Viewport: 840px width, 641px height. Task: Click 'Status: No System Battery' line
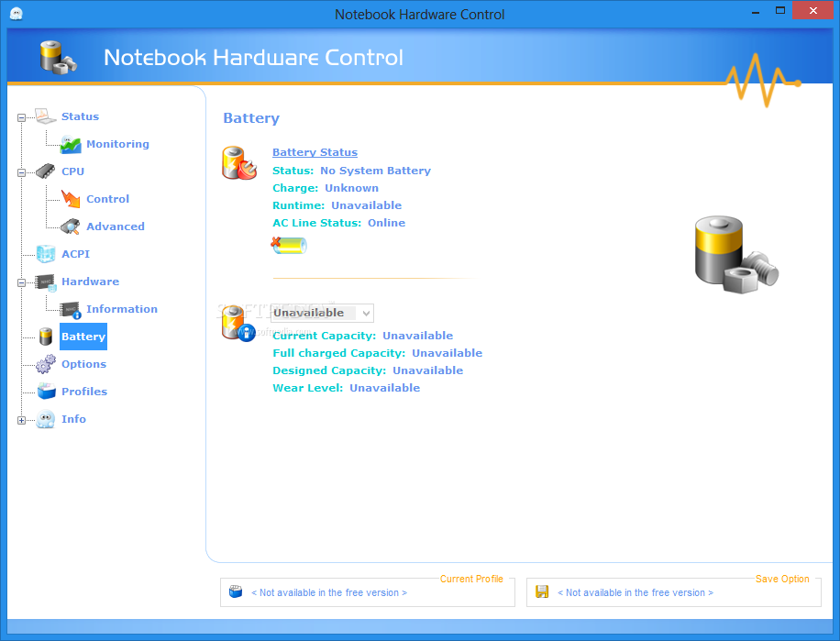tap(351, 171)
